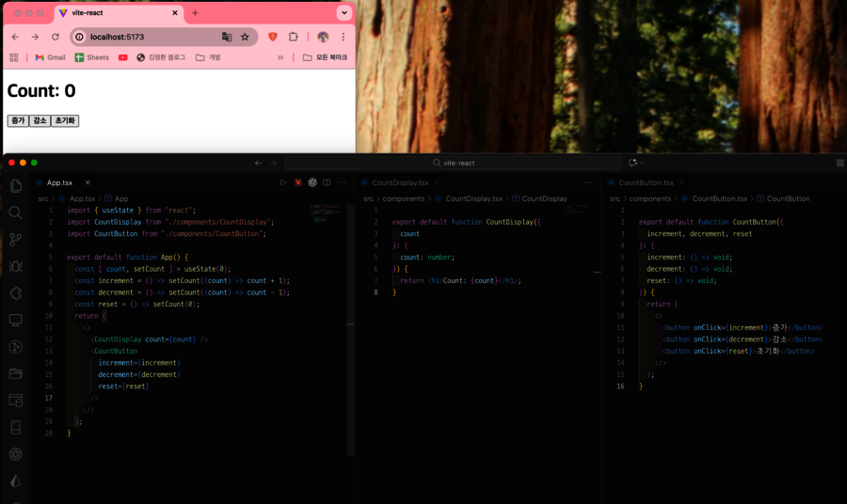Switch to the CountButton.tsx editor tab
This screenshot has height=504, width=847.
646,182
